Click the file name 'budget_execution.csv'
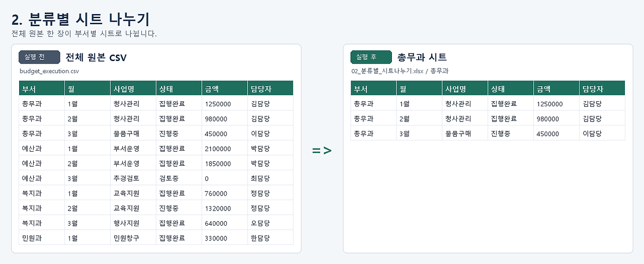 click(x=49, y=71)
